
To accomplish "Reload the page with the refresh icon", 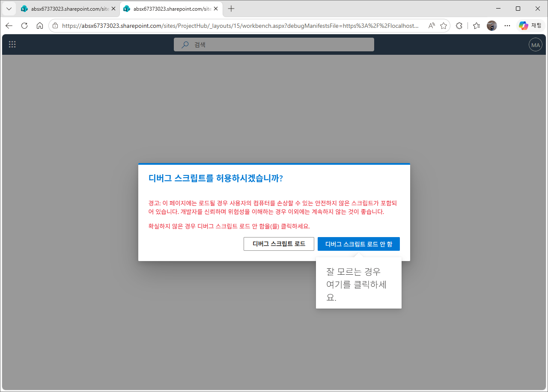I will pyautogui.click(x=24, y=26).
